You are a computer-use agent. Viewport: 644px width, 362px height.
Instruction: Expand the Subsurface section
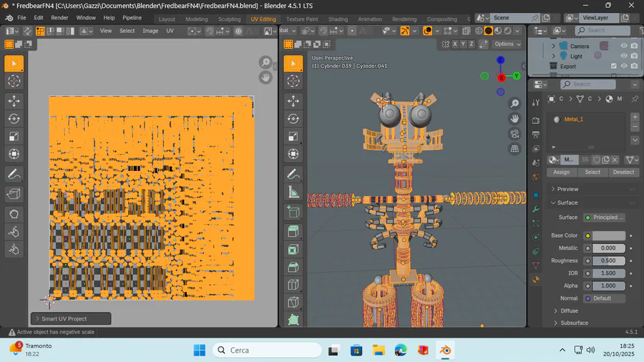tap(574, 323)
